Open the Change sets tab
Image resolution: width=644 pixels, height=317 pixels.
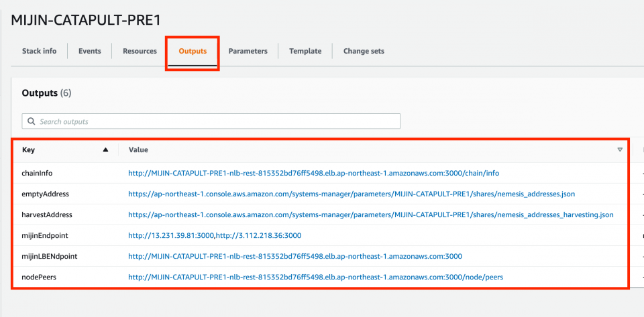point(364,51)
